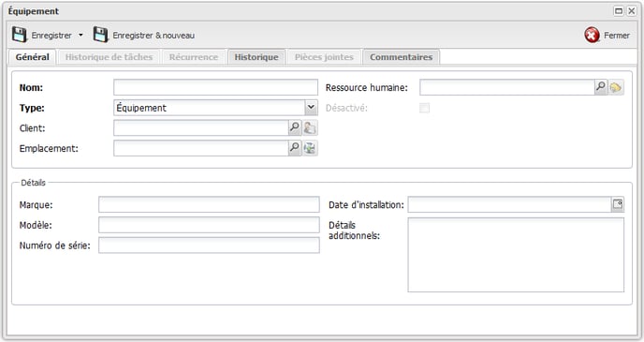Switch to the Historique tab
The height and width of the screenshot is (342, 644).
tap(256, 57)
